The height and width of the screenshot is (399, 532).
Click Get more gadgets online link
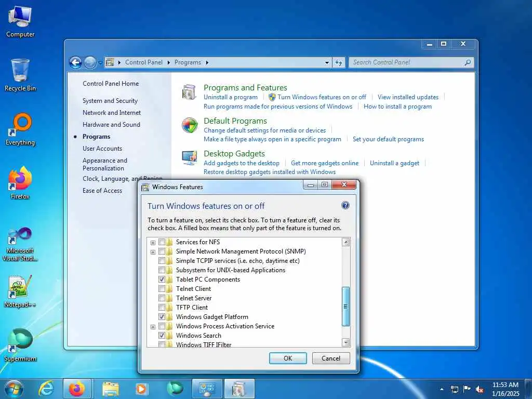324,163
